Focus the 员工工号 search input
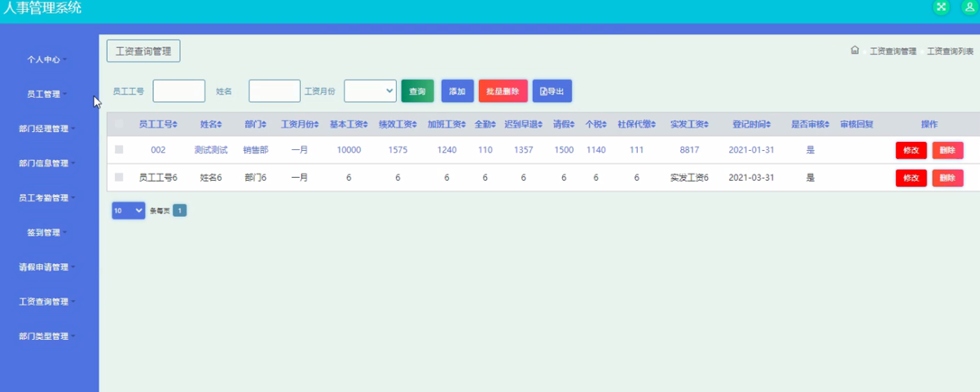Image resolution: width=980 pixels, height=392 pixels. click(179, 91)
